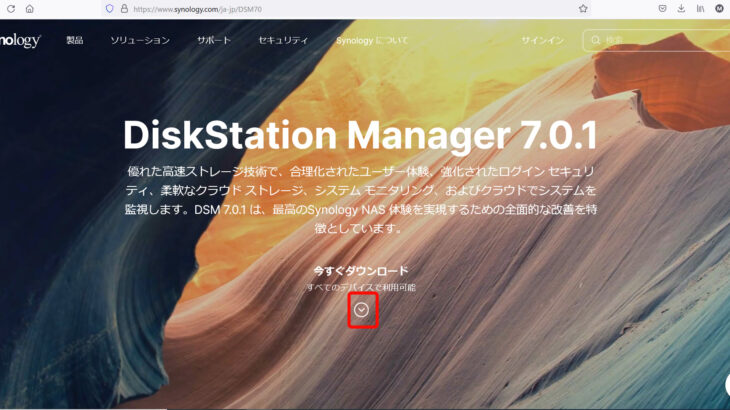This screenshot has width=730, height=410.
Task: Click the Synology logo
Action: (20, 41)
